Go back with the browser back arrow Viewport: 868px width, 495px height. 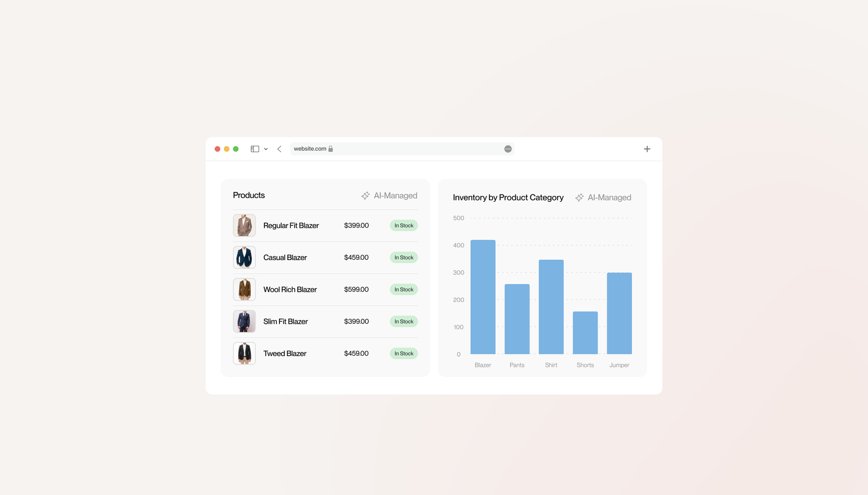[279, 149]
